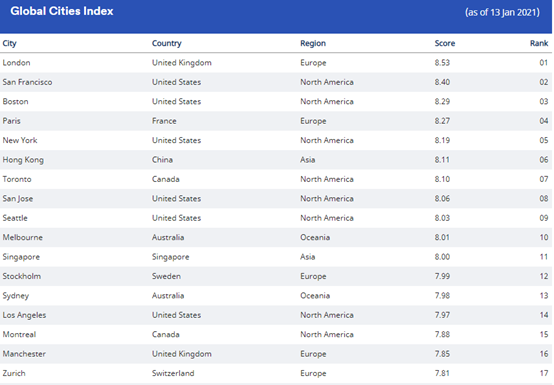Viewport: 554px width, 385px height.
Task: Click United Kingdom in Manchester's row
Action: point(182,354)
